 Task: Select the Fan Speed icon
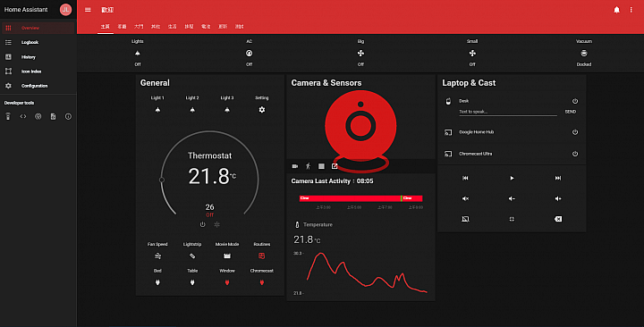coord(157,256)
